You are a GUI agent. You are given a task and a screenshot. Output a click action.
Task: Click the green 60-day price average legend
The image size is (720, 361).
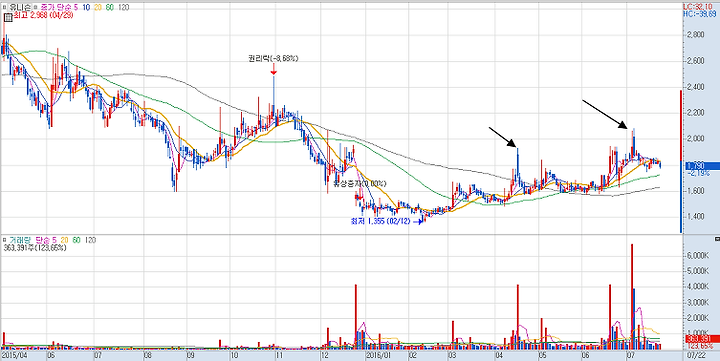111,8
